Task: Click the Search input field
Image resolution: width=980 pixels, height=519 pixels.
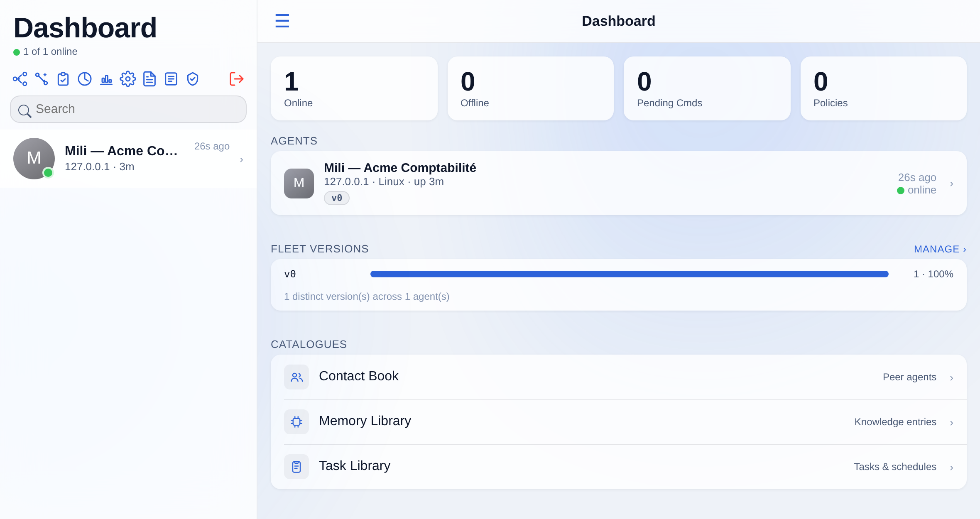Action: tap(128, 109)
